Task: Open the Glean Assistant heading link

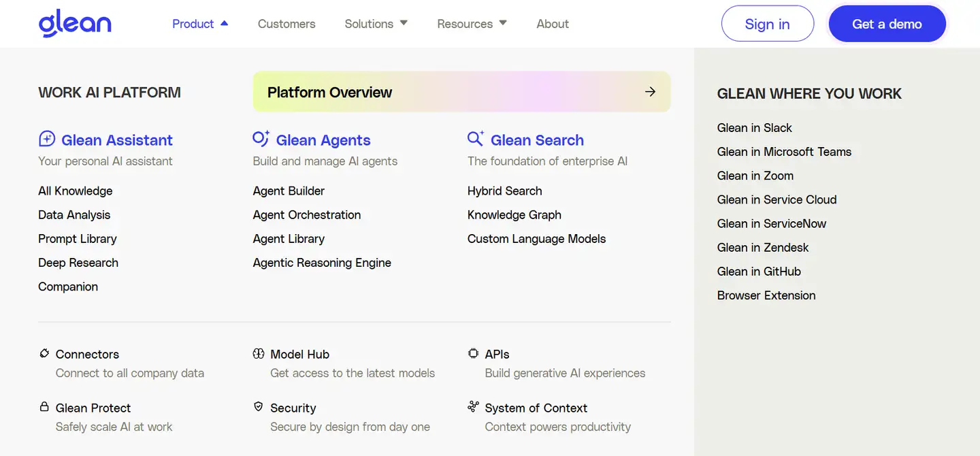Action: pos(117,140)
